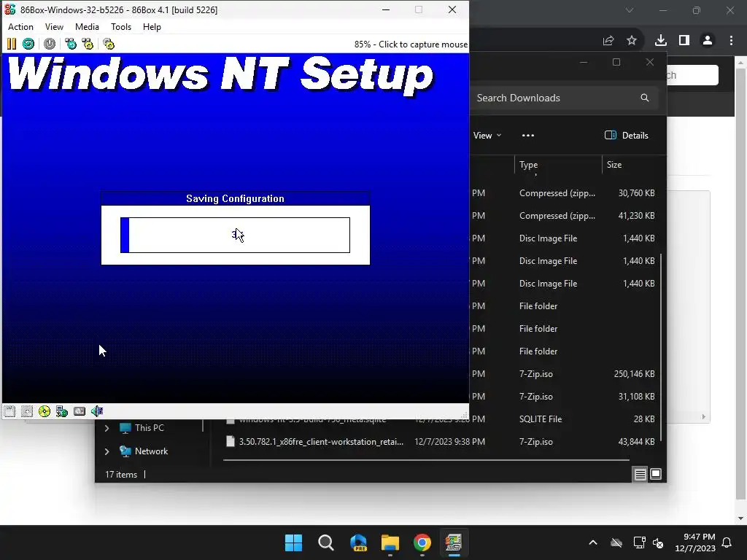Switch to large thumbnails view icon

coord(656,474)
